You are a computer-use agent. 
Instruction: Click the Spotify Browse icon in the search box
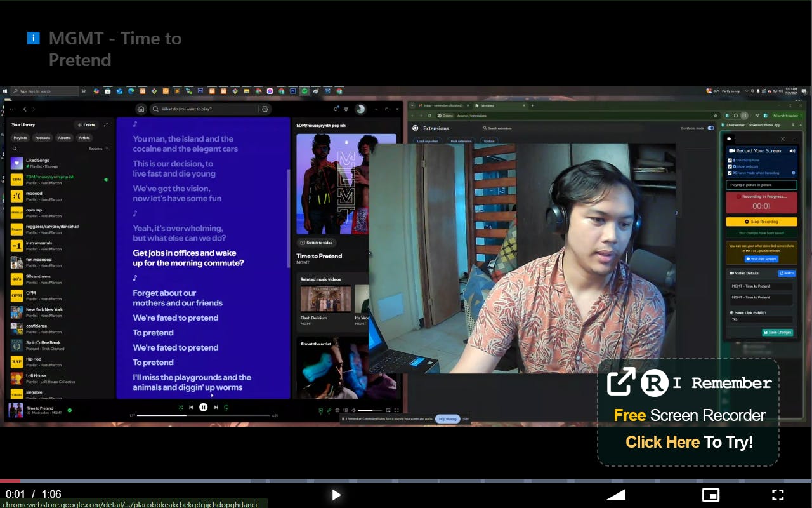(x=265, y=109)
